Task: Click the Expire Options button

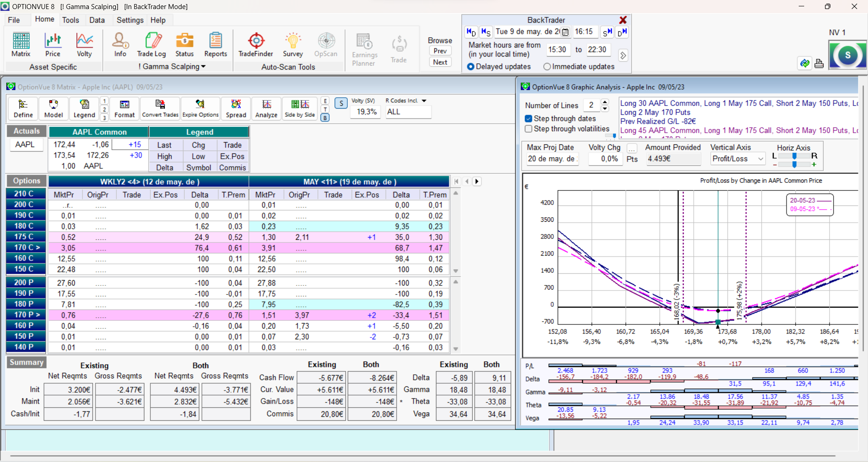Action: click(201, 109)
